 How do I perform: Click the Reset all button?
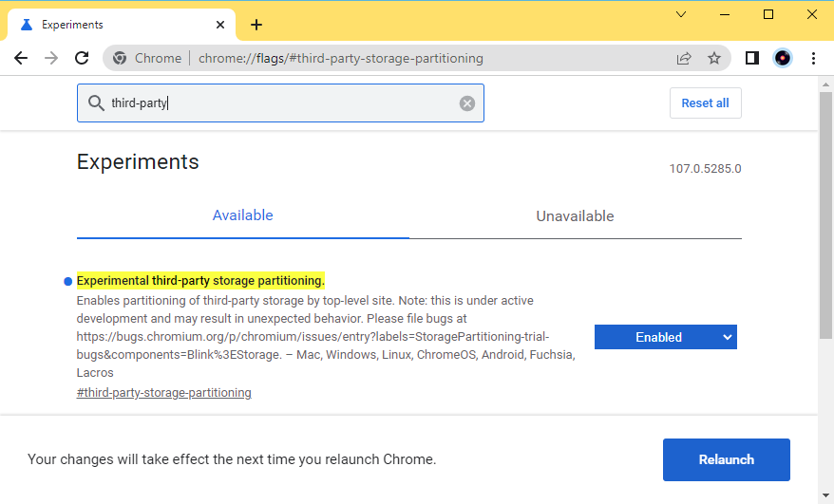[x=705, y=103]
